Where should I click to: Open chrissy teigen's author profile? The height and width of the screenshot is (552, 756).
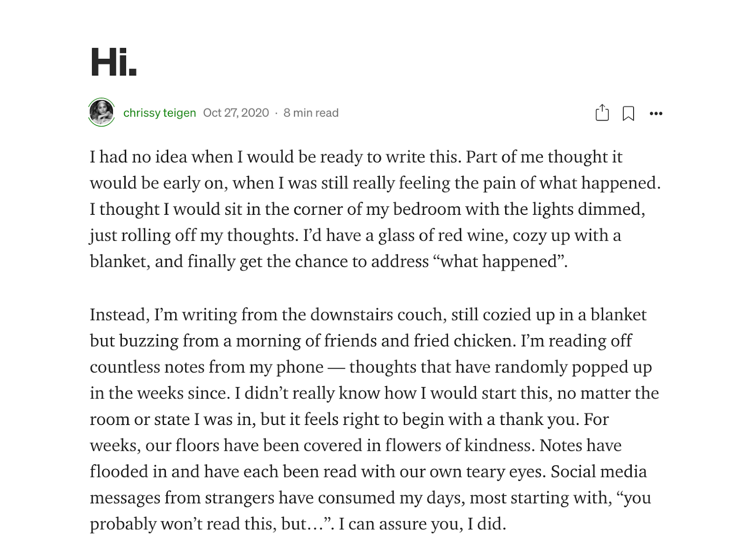(x=160, y=113)
